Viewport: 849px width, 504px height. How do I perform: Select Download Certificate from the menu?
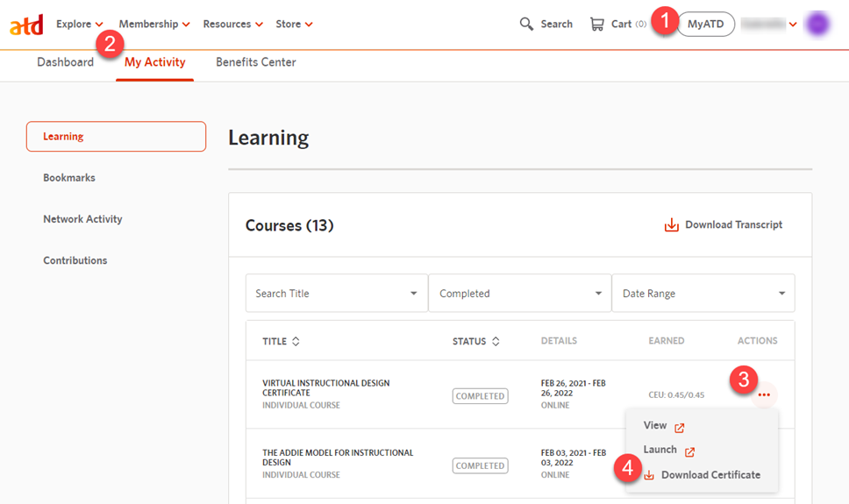710,475
